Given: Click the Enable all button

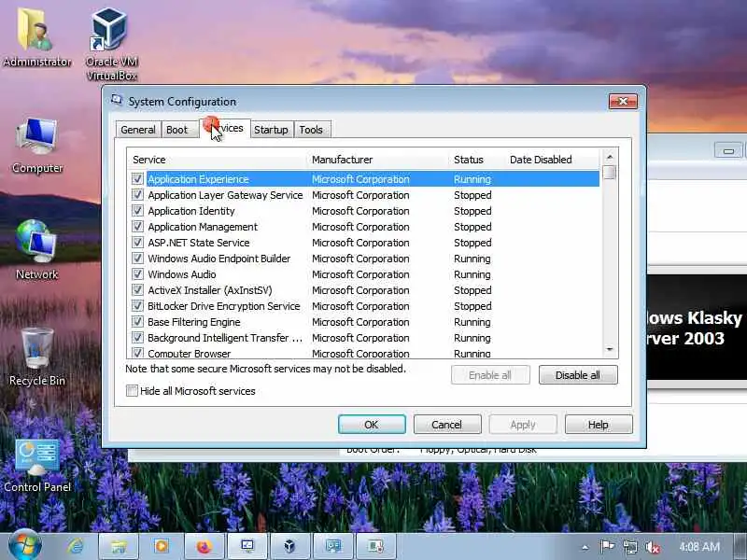Looking at the screenshot, I should (490, 375).
